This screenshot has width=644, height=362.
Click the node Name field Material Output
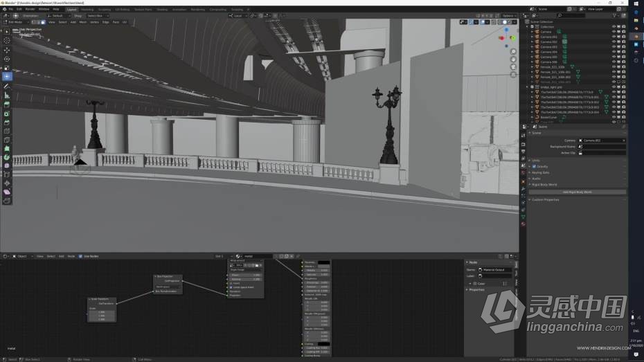(x=495, y=270)
